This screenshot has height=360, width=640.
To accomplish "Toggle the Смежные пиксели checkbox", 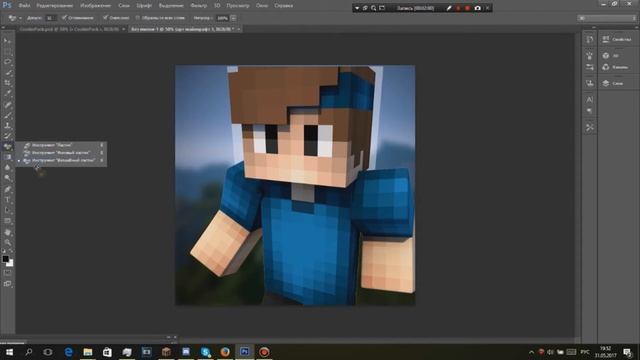I will tap(105, 18).
